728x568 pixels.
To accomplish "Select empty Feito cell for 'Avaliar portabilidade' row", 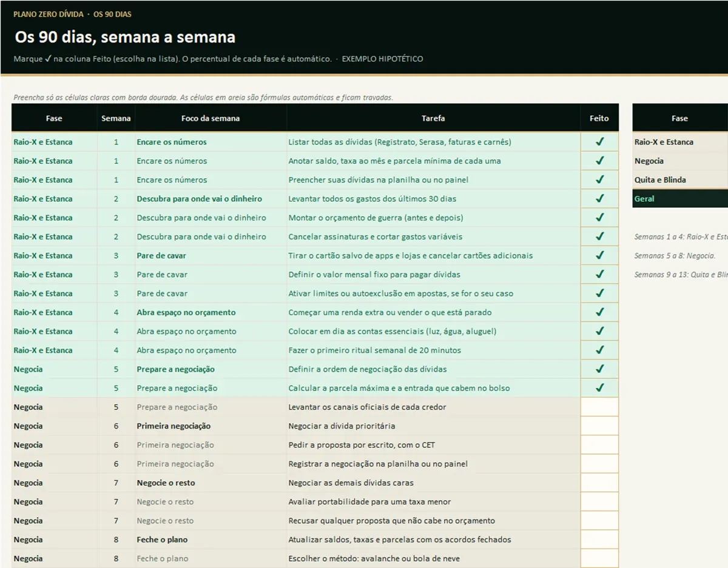I will (x=599, y=502).
